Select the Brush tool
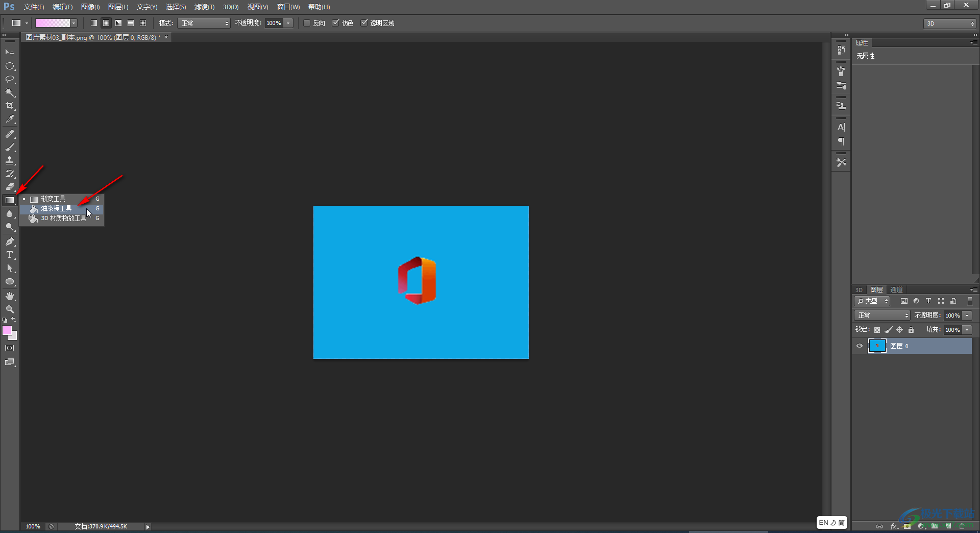 pyautogui.click(x=10, y=147)
